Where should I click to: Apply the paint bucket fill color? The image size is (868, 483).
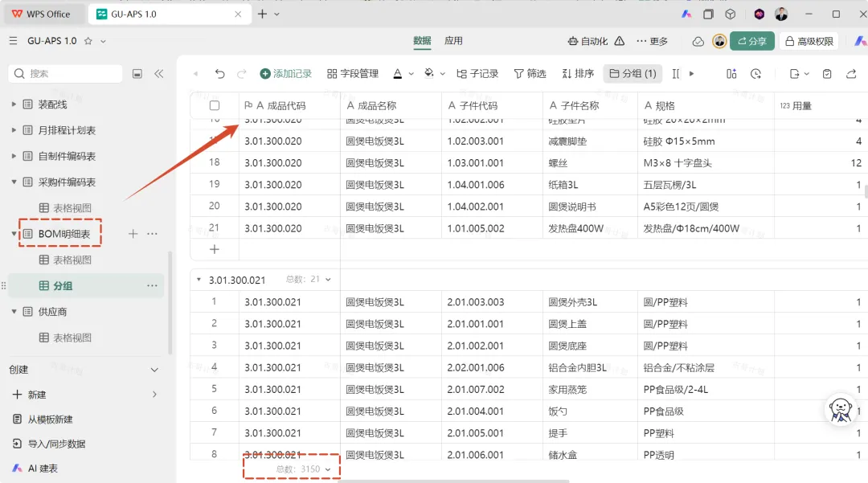429,74
